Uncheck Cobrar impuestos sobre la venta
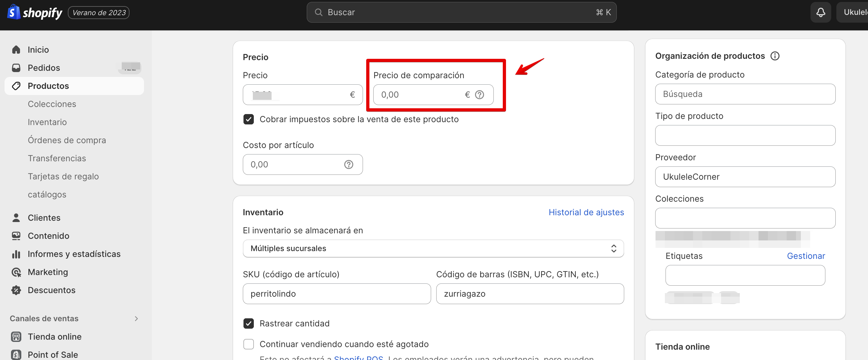 [x=248, y=119]
